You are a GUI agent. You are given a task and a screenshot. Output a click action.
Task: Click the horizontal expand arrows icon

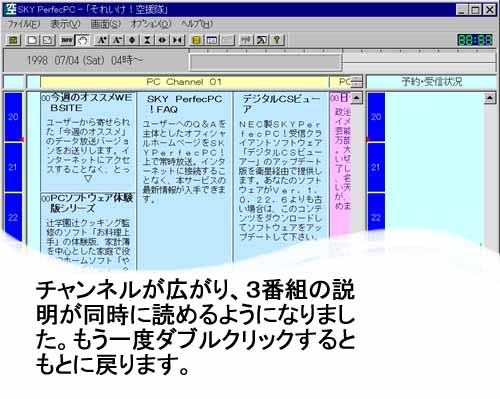pos(162,40)
